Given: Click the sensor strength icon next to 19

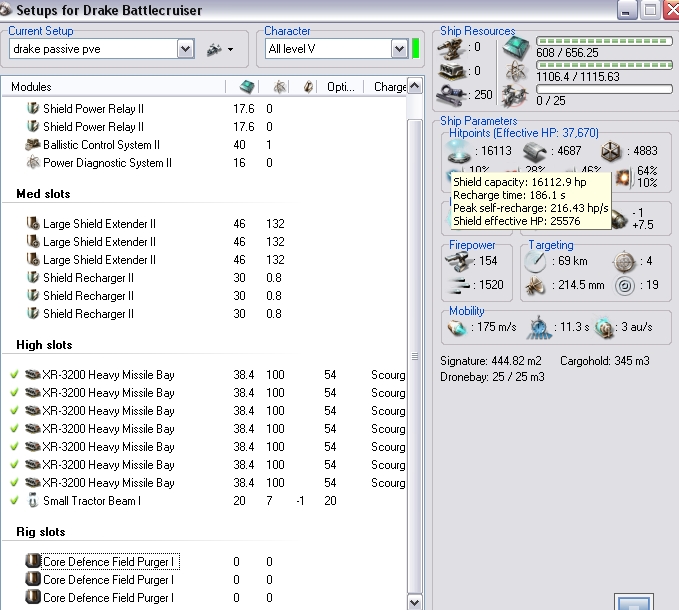Looking at the screenshot, I should point(625,285).
